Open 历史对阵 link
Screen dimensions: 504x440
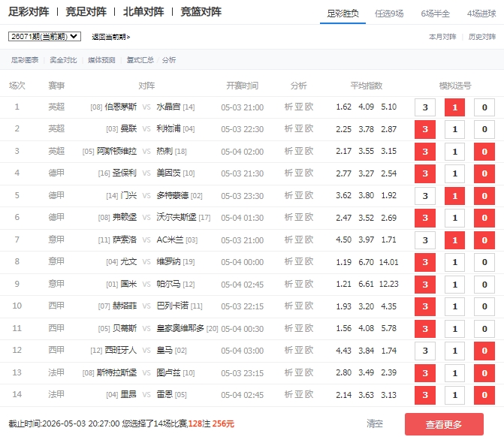[x=481, y=37]
